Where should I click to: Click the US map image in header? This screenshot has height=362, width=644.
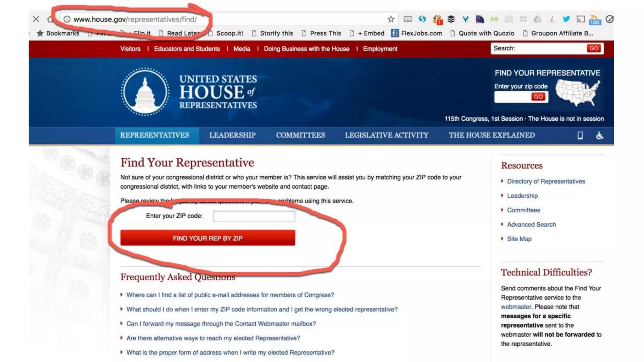[x=577, y=93]
